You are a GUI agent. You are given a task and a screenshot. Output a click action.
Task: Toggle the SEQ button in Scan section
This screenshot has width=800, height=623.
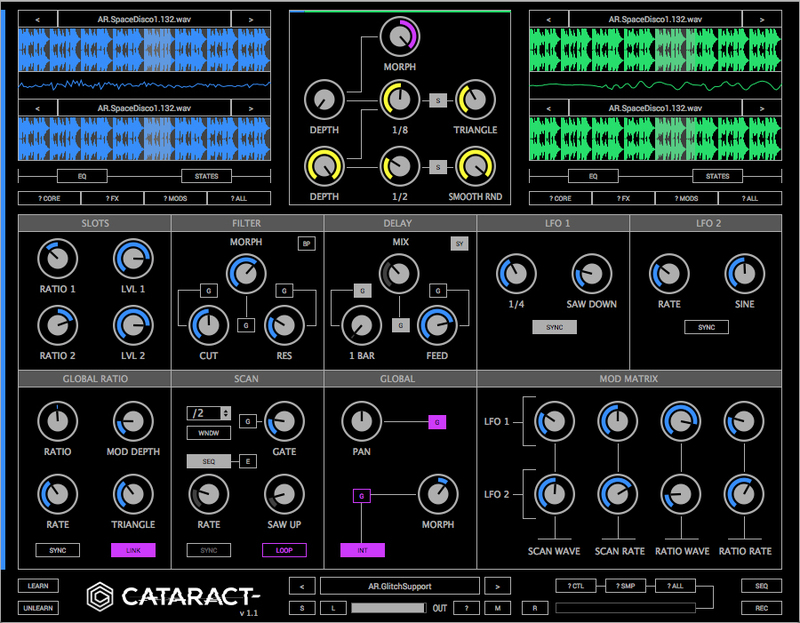pyautogui.click(x=209, y=461)
